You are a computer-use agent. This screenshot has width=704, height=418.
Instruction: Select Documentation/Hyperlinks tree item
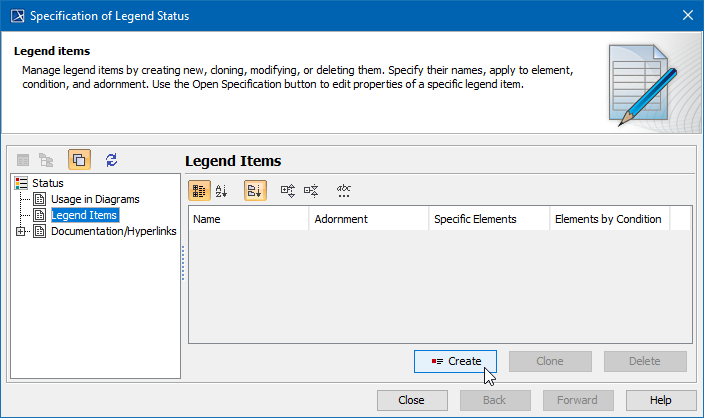click(x=114, y=231)
